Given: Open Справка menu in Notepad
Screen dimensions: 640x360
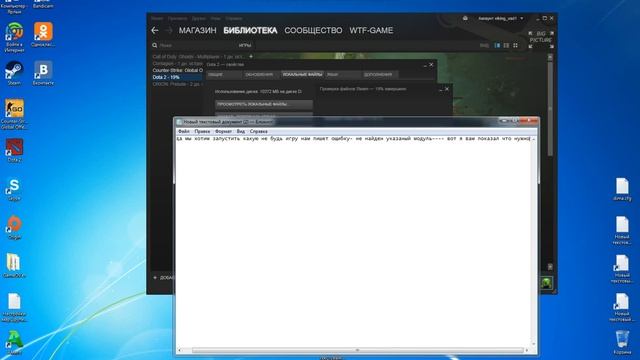Looking at the screenshot, I should point(258,131).
